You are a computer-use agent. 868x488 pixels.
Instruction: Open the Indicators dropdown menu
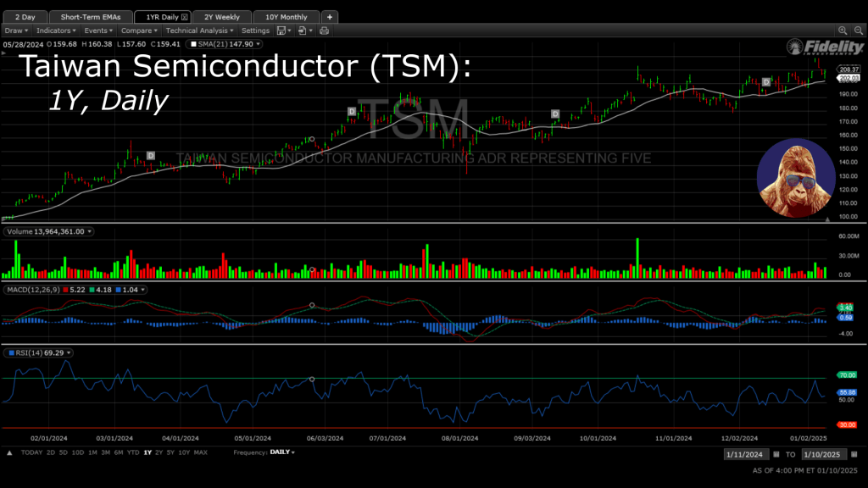pos(56,30)
